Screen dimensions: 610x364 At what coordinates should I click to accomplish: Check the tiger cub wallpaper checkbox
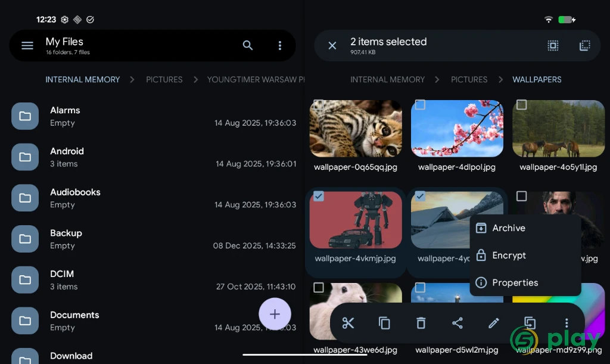pyautogui.click(x=318, y=105)
